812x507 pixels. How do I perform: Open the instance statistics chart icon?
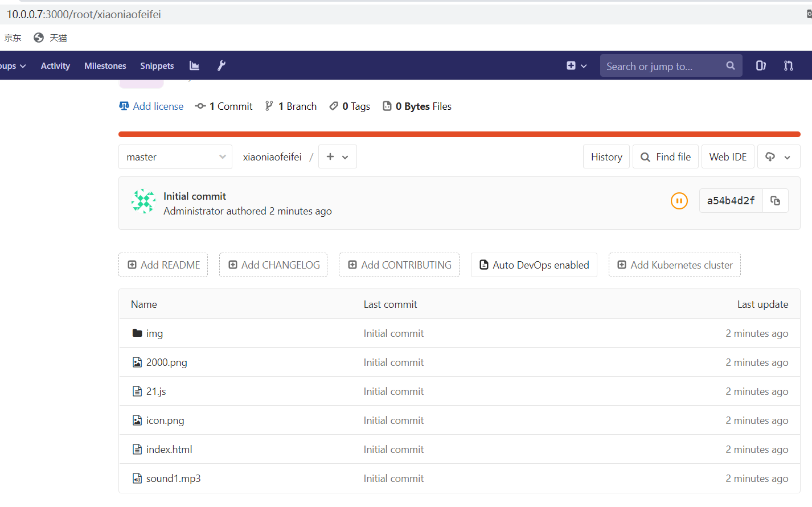194,66
